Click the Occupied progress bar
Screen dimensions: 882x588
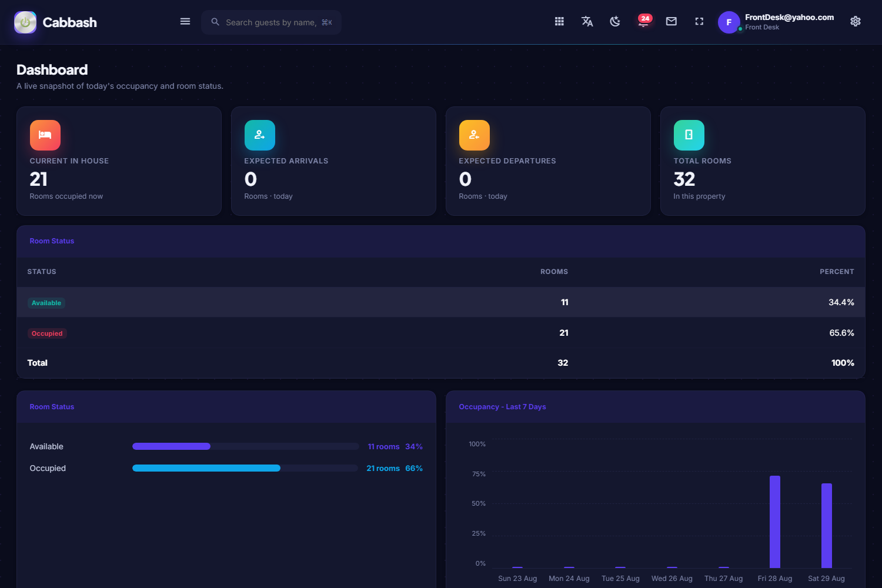[x=245, y=468]
